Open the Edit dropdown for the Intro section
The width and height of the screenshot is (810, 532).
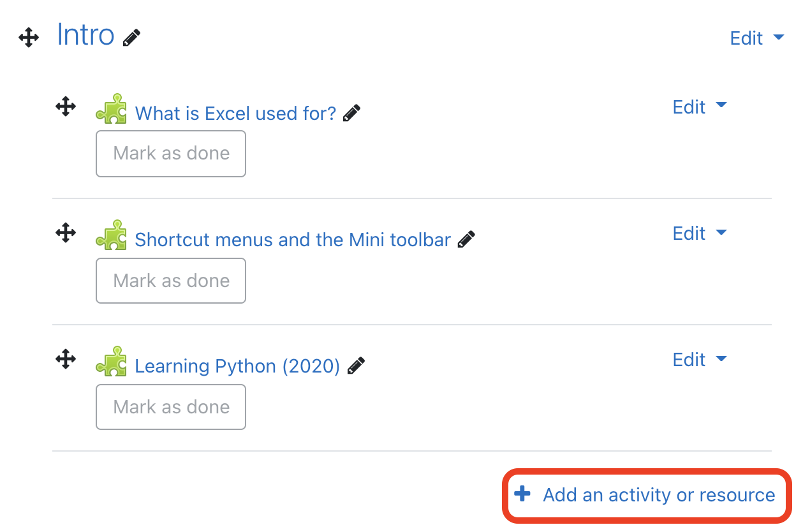click(756, 38)
